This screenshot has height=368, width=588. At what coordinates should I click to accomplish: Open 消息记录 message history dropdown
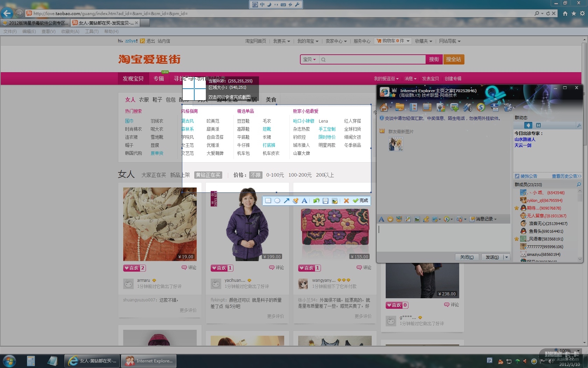click(x=483, y=219)
